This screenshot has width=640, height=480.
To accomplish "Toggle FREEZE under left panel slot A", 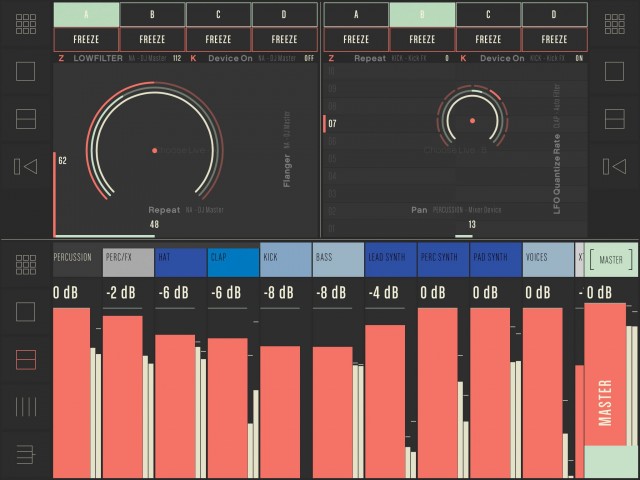I will coord(86,40).
